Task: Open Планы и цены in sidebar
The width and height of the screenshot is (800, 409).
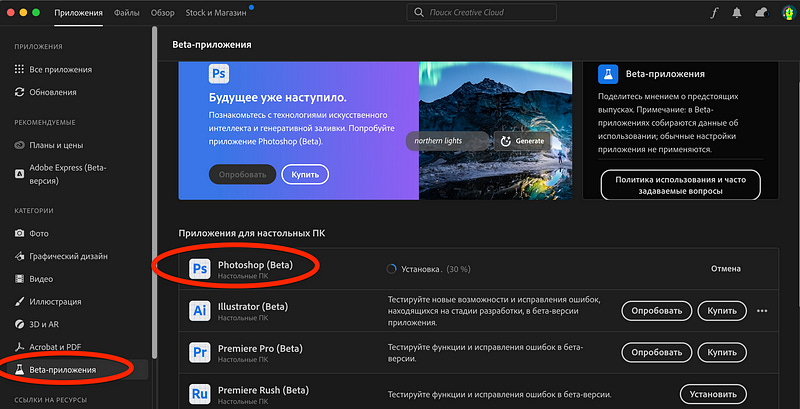Action: pyautogui.click(x=56, y=145)
